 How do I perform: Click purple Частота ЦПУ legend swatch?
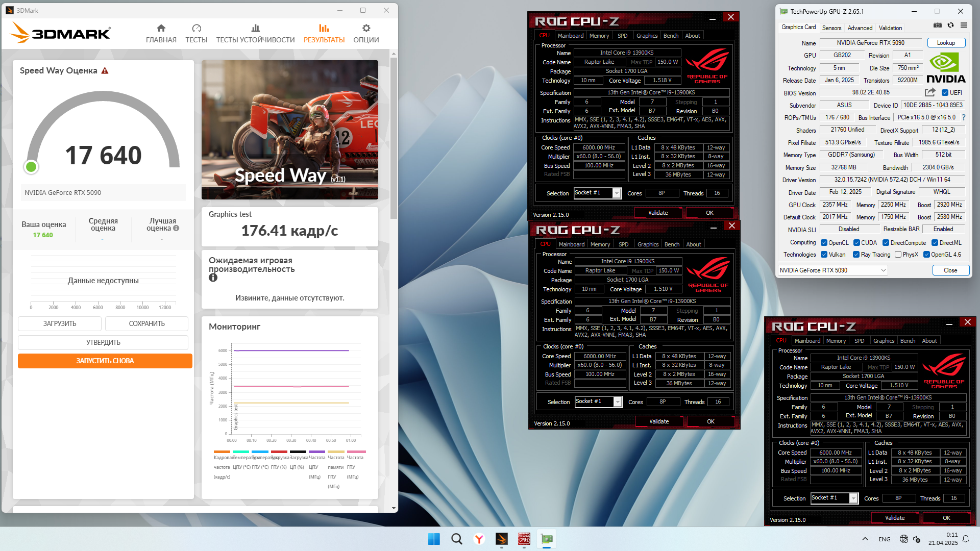point(316,452)
